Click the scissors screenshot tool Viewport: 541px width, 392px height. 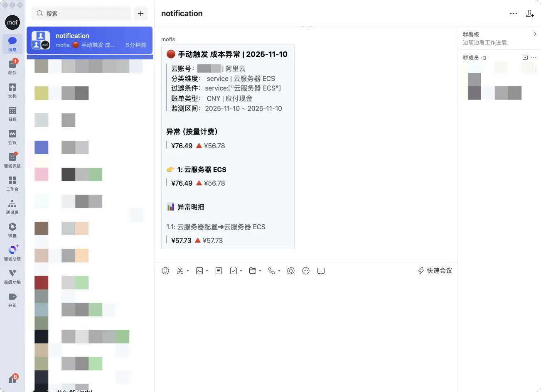[x=180, y=271]
